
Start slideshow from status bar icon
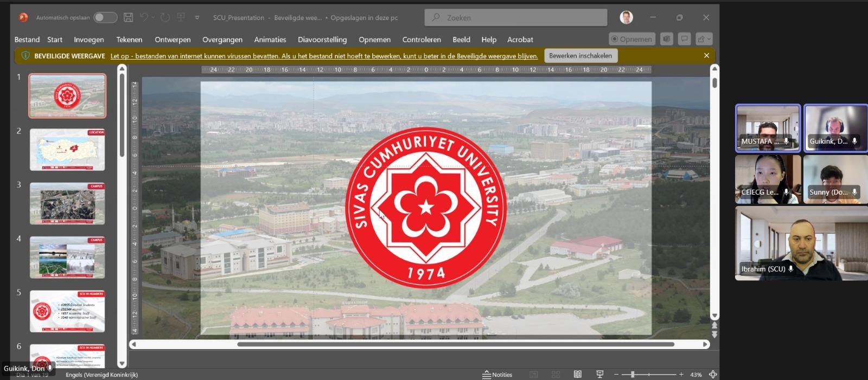pyautogui.click(x=599, y=375)
